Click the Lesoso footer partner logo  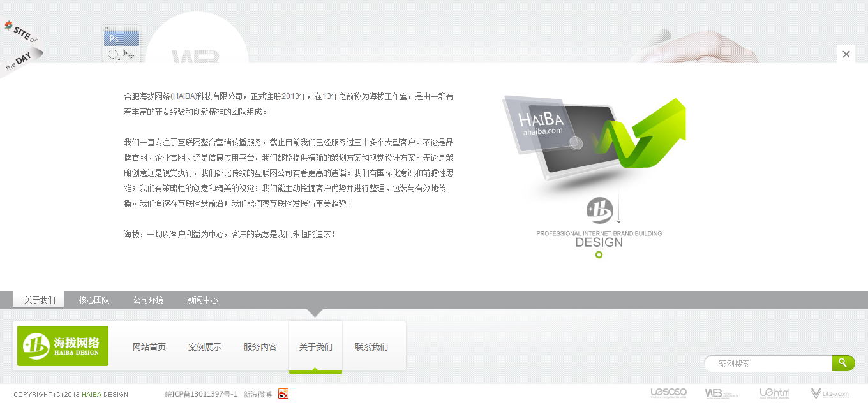[668, 393]
